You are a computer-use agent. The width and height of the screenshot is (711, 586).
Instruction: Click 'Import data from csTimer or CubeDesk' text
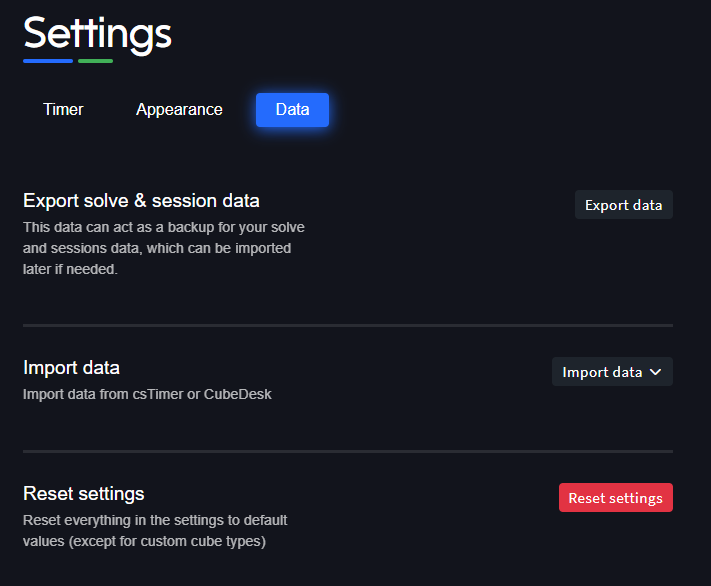(x=147, y=394)
